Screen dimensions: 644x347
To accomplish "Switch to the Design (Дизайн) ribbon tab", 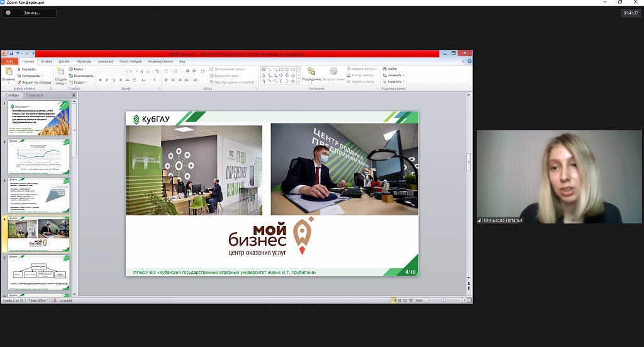I will [64, 61].
